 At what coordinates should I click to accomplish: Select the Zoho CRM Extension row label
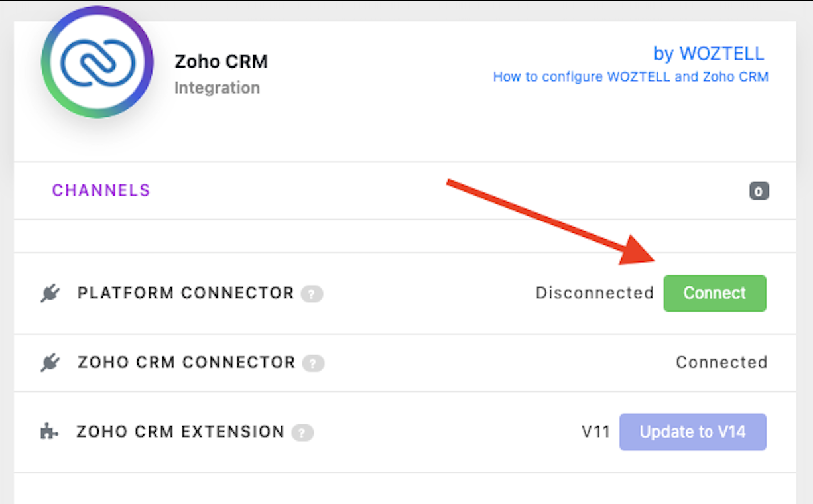point(180,432)
